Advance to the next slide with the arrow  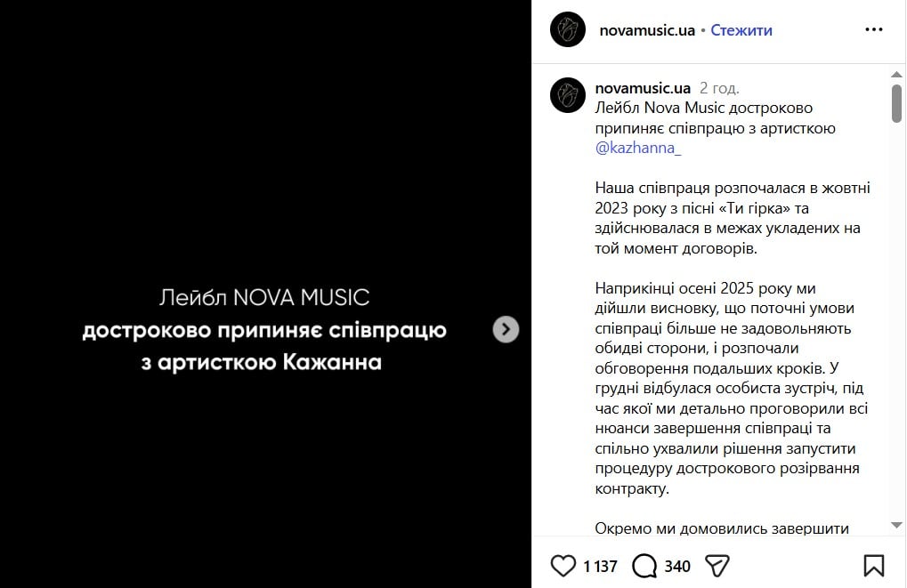tap(505, 329)
